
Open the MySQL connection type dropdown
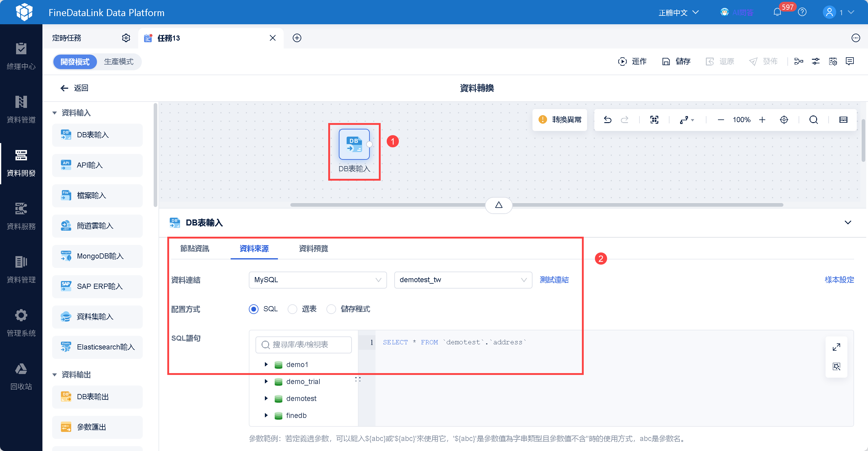pos(317,280)
